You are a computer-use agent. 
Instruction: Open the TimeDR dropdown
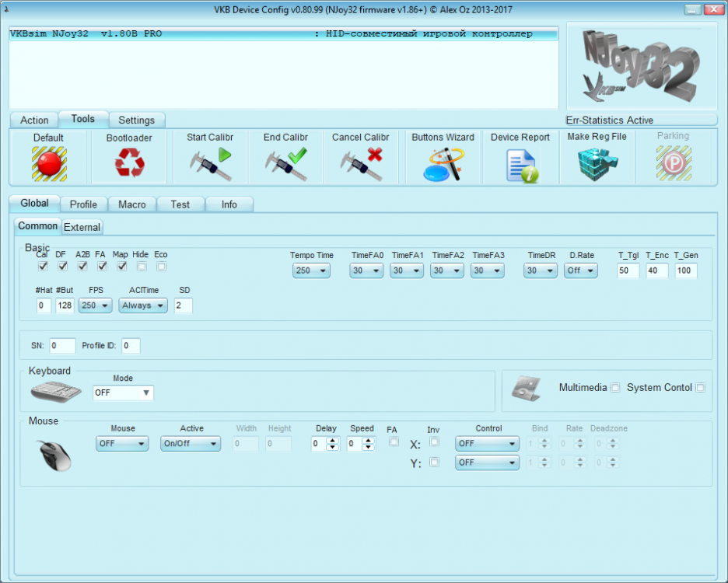(541, 271)
